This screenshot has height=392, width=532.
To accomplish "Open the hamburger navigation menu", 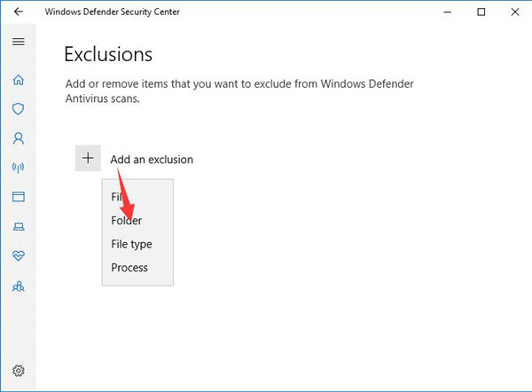I will [x=19, y=42].
